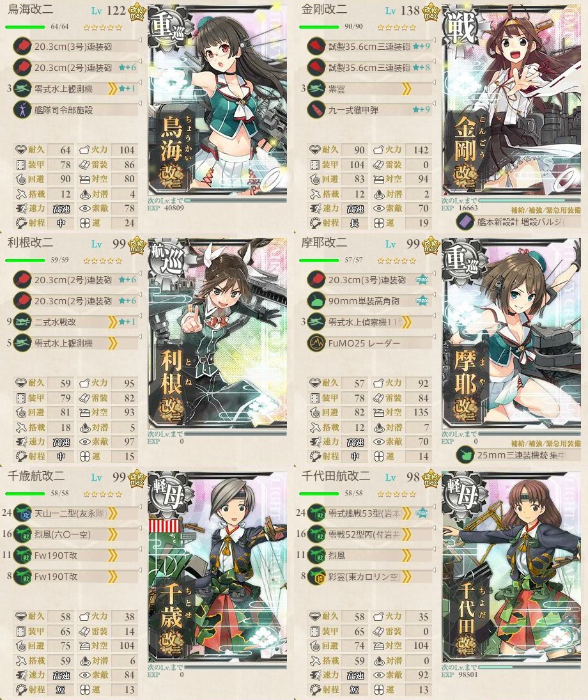Image resolution: width=588 pixels, height=700 pixels.
Task: Click the Tenzan Model 12 torpedo bomber icon
Action: click(22, 513)
